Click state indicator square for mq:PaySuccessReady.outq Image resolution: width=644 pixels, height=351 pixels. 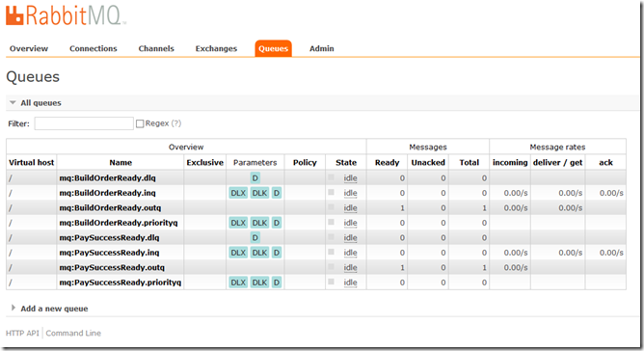pyautogui.click(x=331, y=267)
